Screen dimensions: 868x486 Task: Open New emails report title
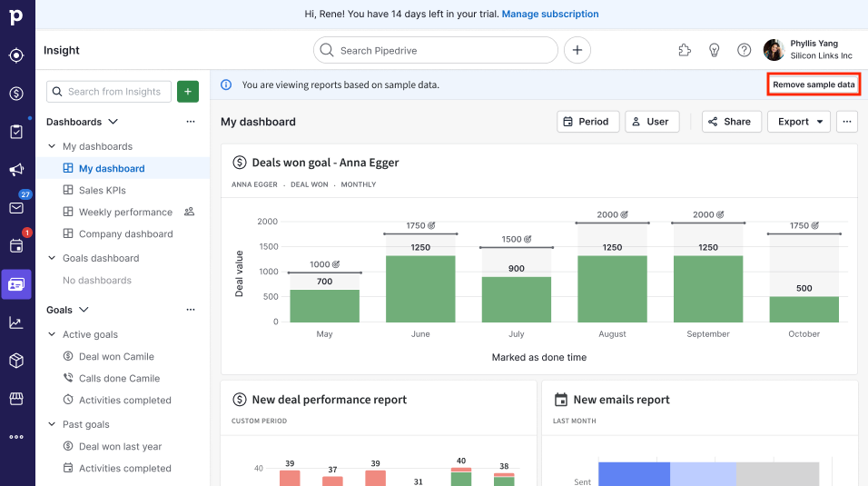point(621,400)
